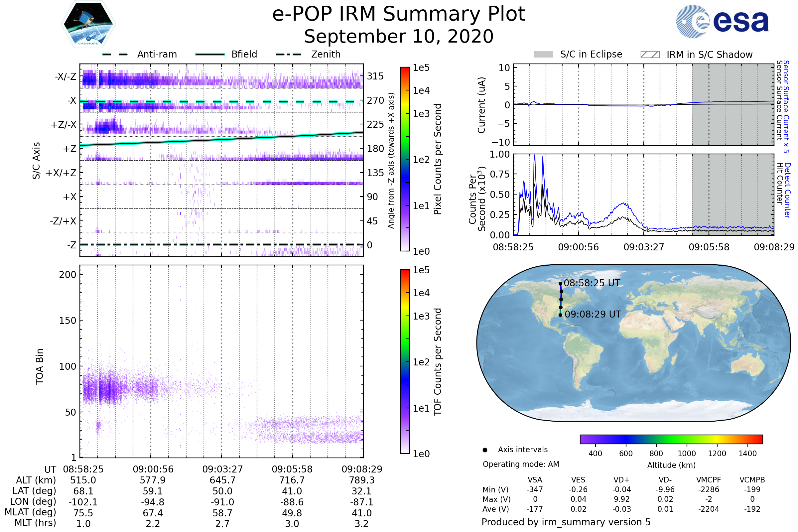
Task: Click the TOA Bin axis label
Action: [x=40, y=366]
